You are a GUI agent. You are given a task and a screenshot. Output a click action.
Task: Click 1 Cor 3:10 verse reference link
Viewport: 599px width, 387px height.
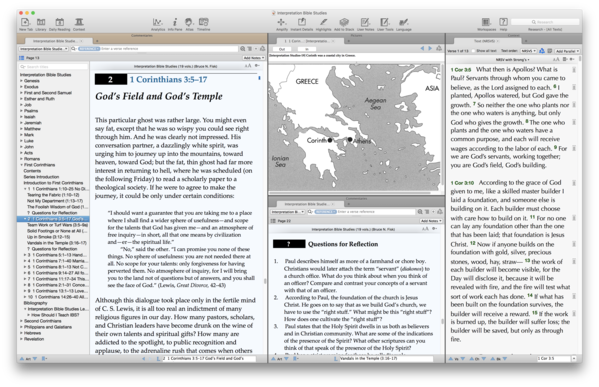(x=462, y=183)
